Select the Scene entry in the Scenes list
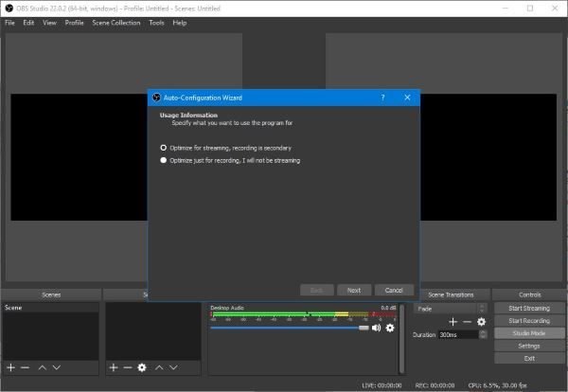 pos(50,308)
